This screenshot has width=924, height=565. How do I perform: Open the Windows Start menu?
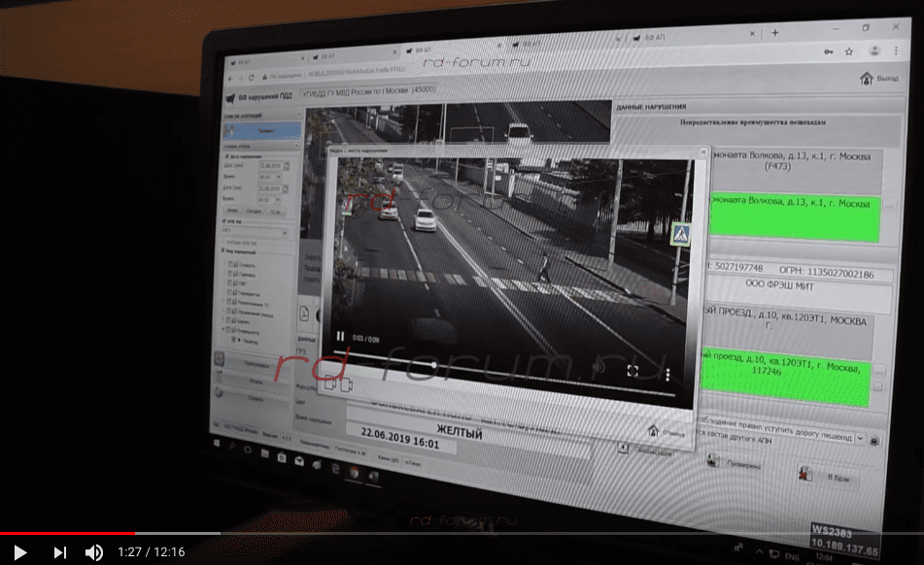(x=217, y=444)
